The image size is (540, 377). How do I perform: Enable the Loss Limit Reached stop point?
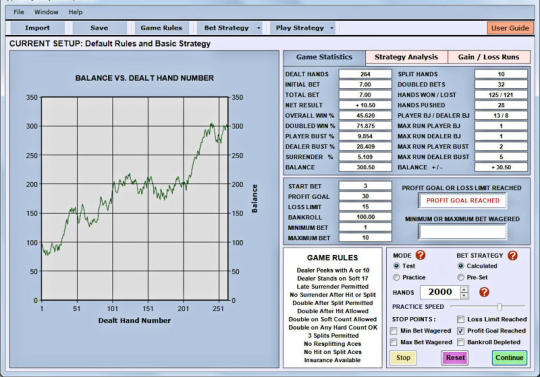tap(460, 319)
